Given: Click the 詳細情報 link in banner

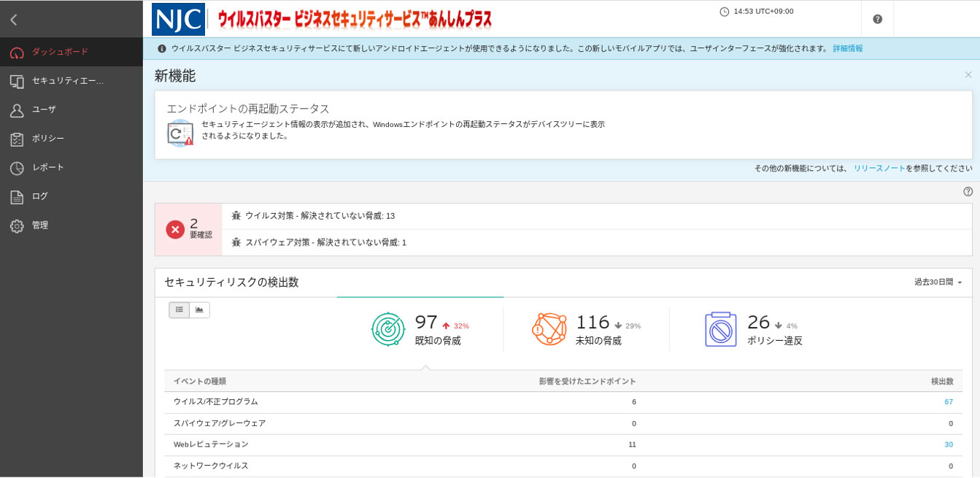Looking at the screenshot, I should 847,49.
